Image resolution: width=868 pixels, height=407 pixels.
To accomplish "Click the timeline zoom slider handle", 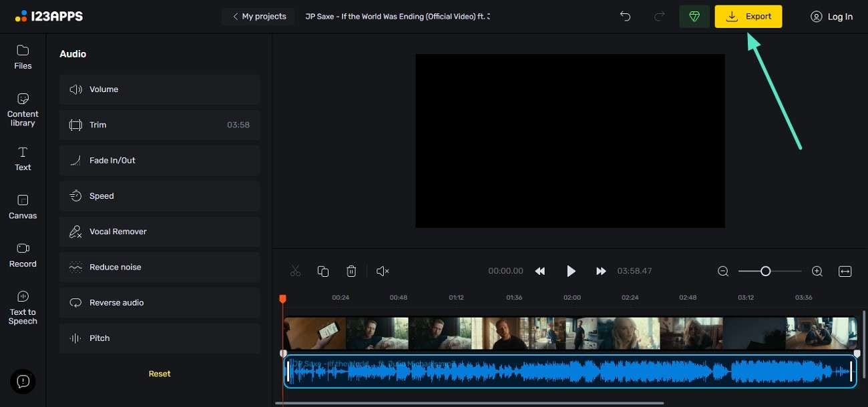I will tap(766, 271).
